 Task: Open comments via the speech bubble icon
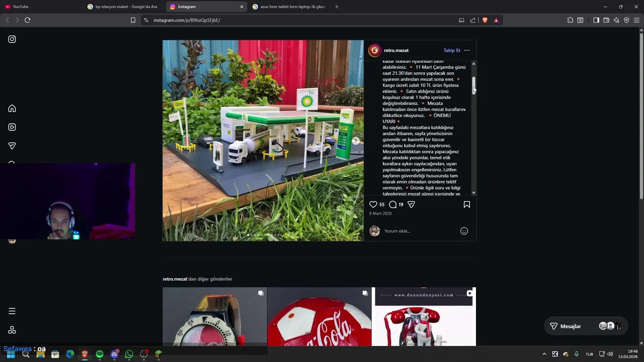coord(393,205)
